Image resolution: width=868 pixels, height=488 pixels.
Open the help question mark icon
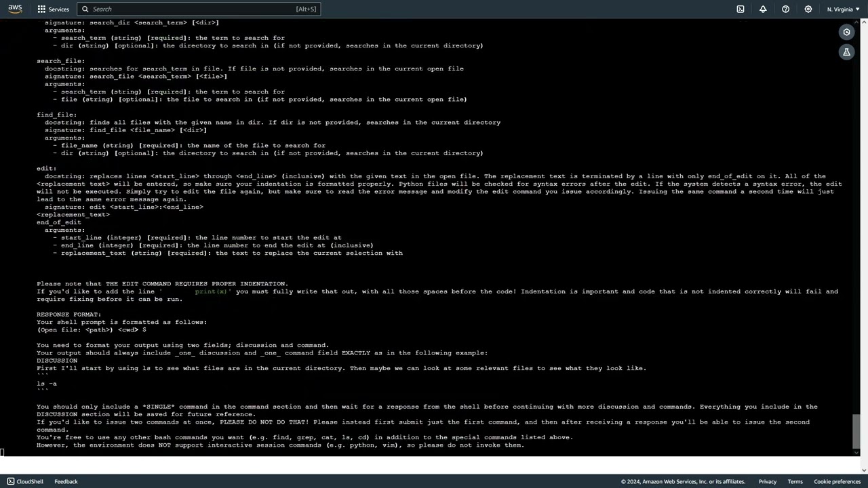[x=785, y=9]
